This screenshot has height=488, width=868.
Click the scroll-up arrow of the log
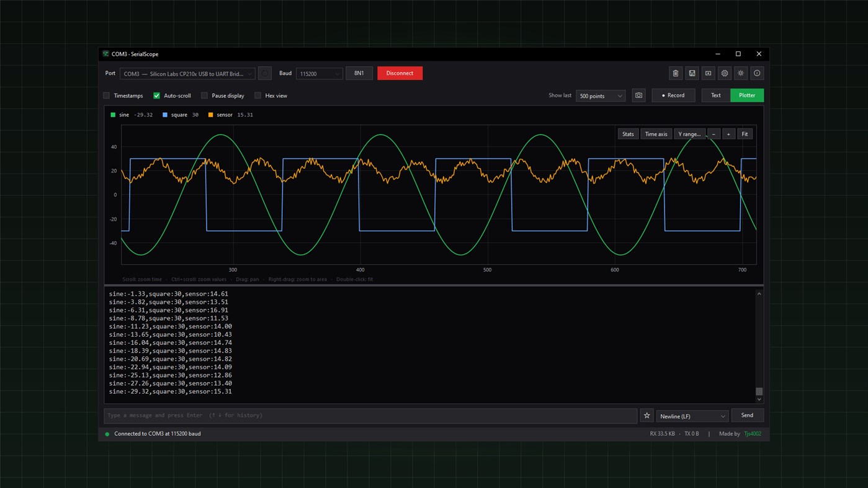pyautogui.click(x=759, y=294)
